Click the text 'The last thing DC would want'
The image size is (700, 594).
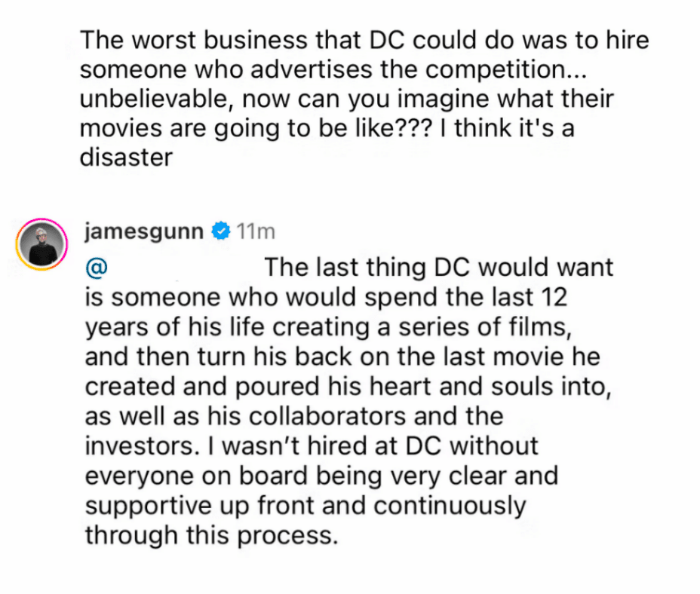[439, 268]
